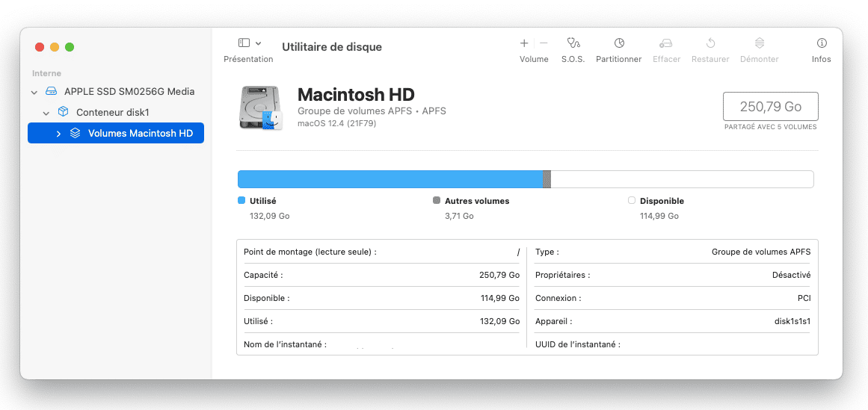Viewport: 868px width, 410px height.
Task: Click the 'Point de montage (lecture seule)' row
Action: click(381, 252)
